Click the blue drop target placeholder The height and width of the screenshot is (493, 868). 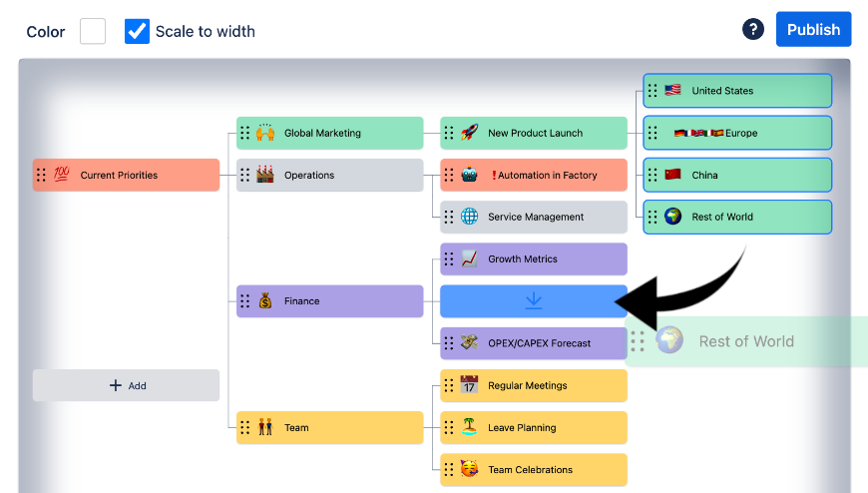pos(534,301)
